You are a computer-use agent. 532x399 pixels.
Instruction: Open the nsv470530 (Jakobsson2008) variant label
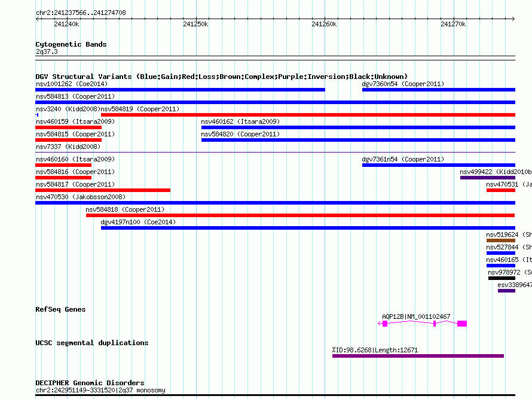pos(81,197)
